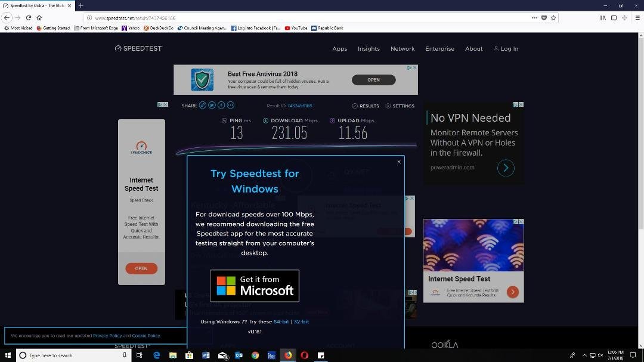Open Microsoft Store from taskbar
This screenshot has height=362, width=644.
click(190, 355)
